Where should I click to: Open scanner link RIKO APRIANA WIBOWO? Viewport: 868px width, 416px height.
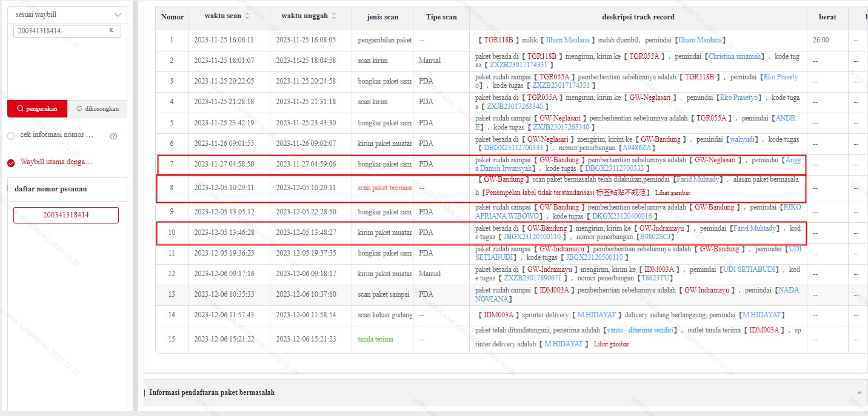(x=638, y=211)
